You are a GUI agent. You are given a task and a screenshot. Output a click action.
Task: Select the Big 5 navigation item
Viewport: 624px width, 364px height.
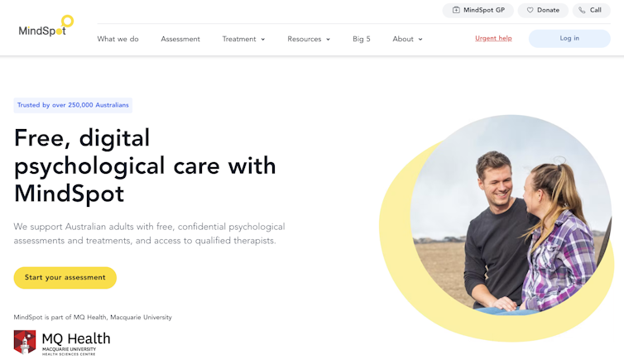(362, 39)
